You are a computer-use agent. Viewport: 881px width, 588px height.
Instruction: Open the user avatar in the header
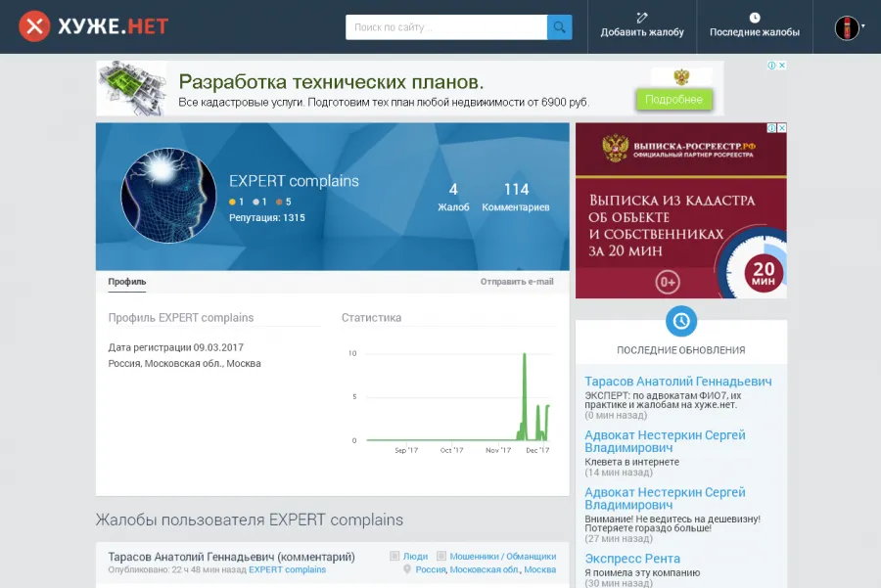[846, 27]
